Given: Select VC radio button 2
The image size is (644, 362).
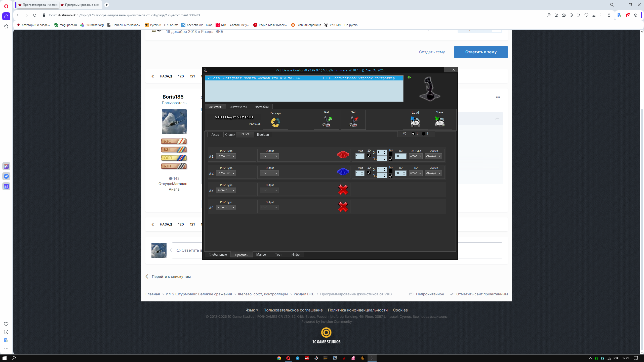Looking at the screenshot, I should [x=424, y=134].
